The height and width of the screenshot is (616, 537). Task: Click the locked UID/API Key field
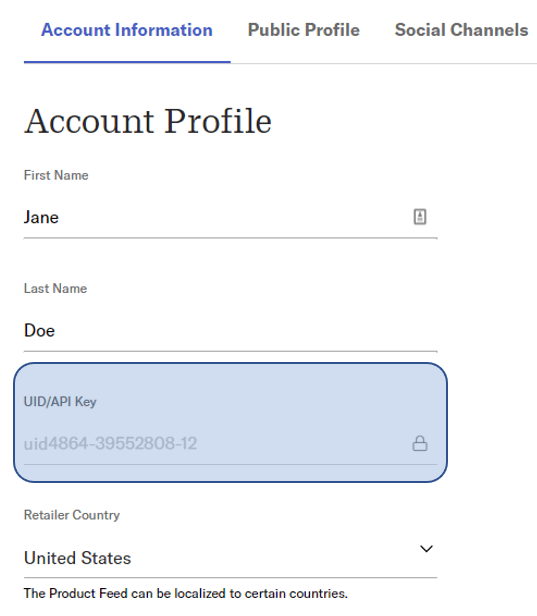click(x=230, y=444)
